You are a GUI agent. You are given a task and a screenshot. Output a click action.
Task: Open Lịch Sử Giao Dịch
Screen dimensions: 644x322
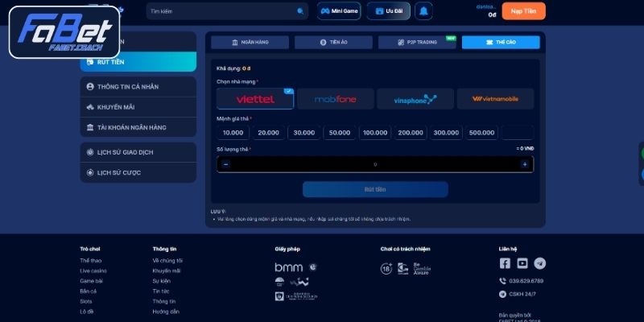(x=138, y=152)
